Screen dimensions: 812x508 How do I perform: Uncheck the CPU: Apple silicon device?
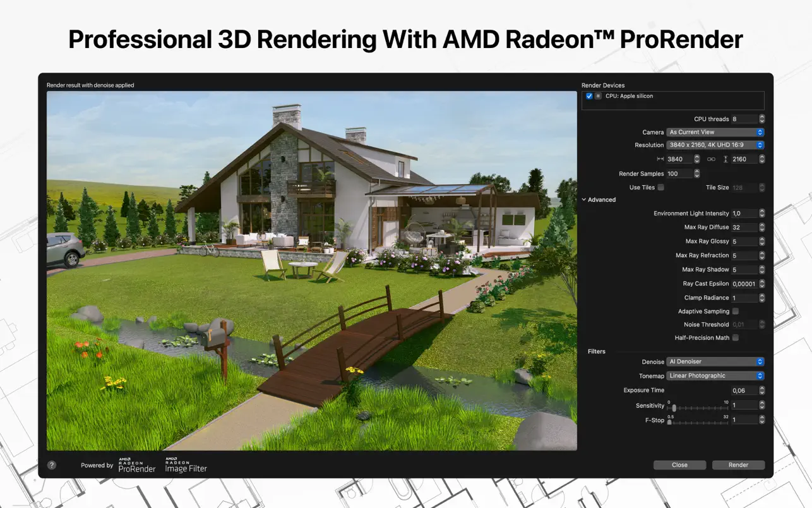589,96
